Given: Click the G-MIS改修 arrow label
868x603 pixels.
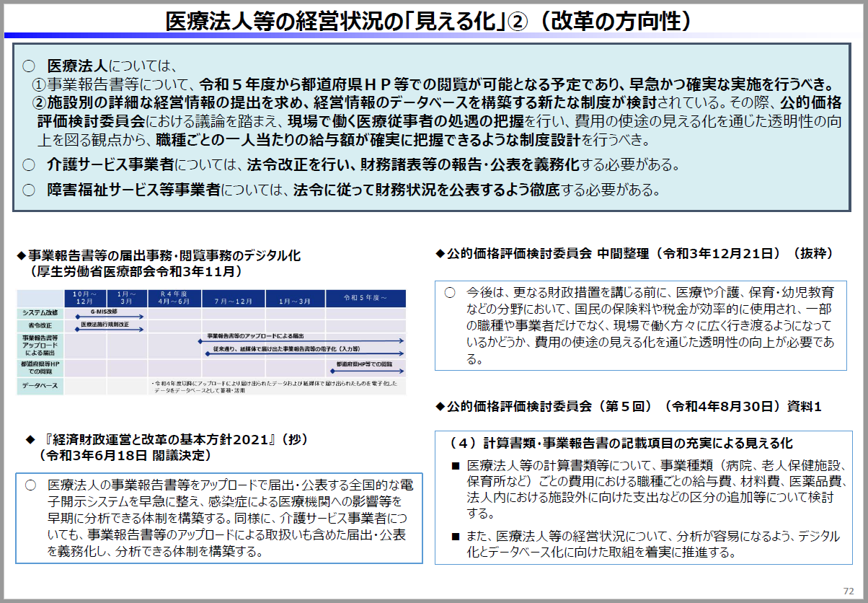Looking at the screenshot, I should (x=105, y=311).
